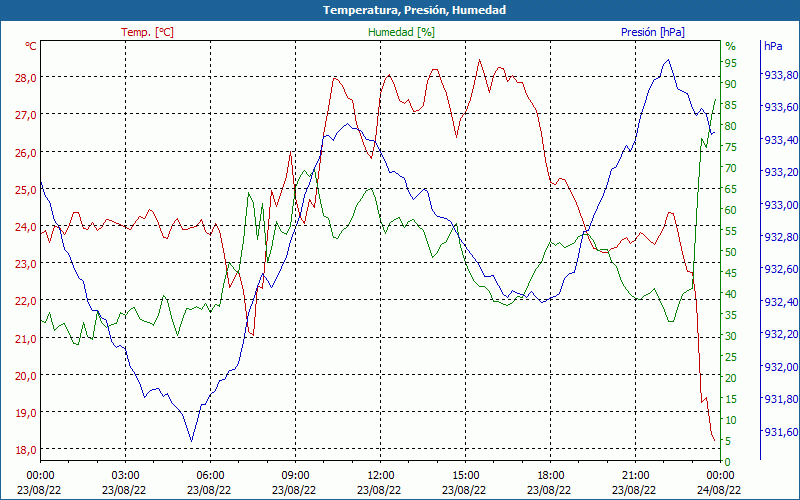Click the chart title Temperatura, Presión, Humedad
Viewport: 800px width, 500px height.
coord(414,10)
